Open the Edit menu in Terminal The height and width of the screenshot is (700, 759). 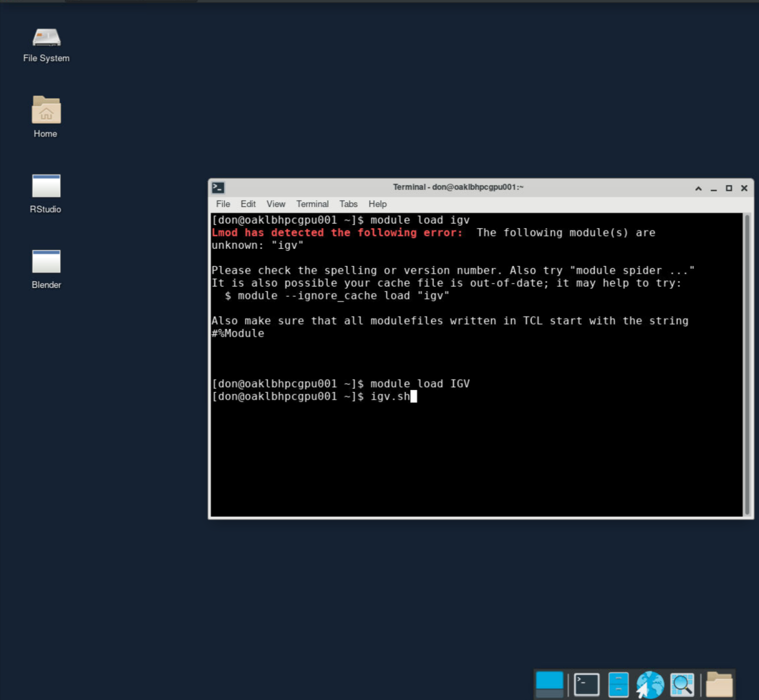pyautogui.click(x=248, y=204)
